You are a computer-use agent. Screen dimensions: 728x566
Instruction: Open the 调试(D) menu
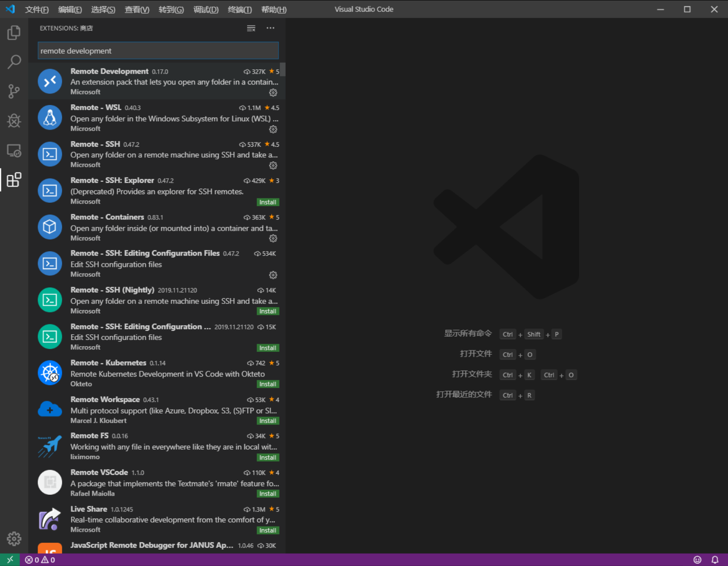point(206,9)
